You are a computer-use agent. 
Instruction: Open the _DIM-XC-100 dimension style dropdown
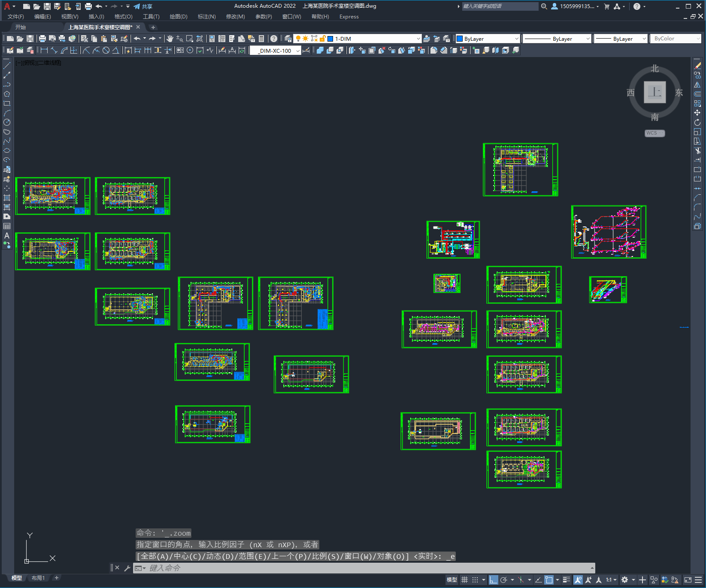pos(298,51)
